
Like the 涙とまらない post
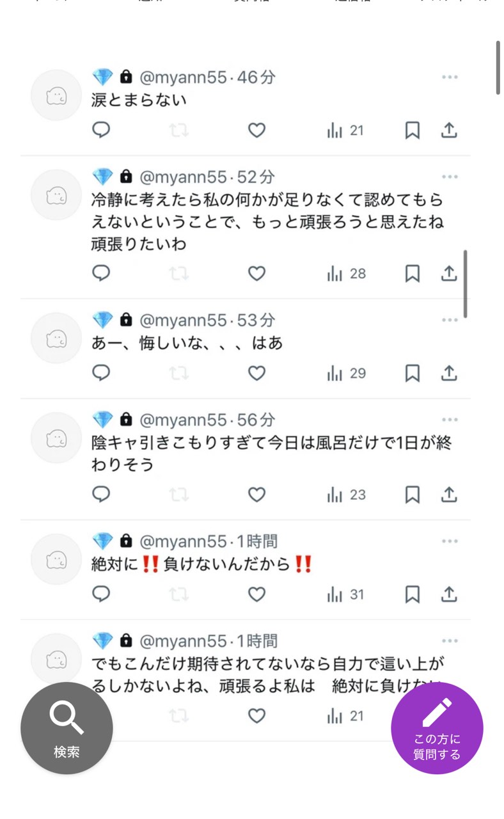point(256,131)
